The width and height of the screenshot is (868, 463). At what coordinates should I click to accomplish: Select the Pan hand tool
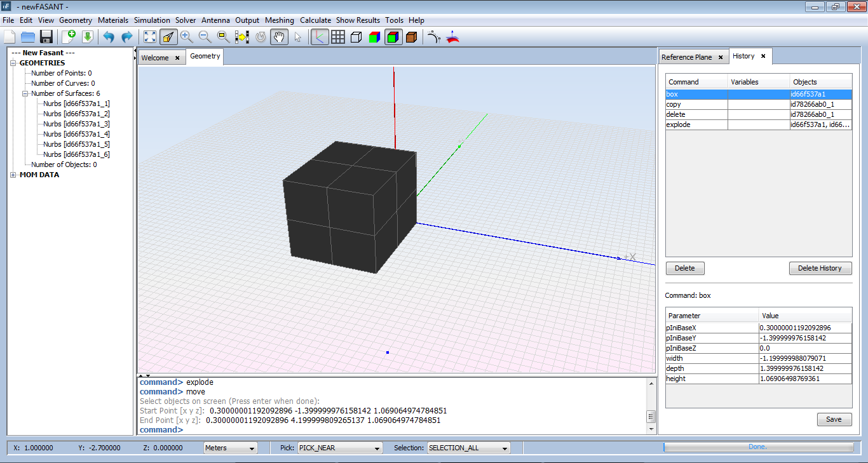pos(279,37)
